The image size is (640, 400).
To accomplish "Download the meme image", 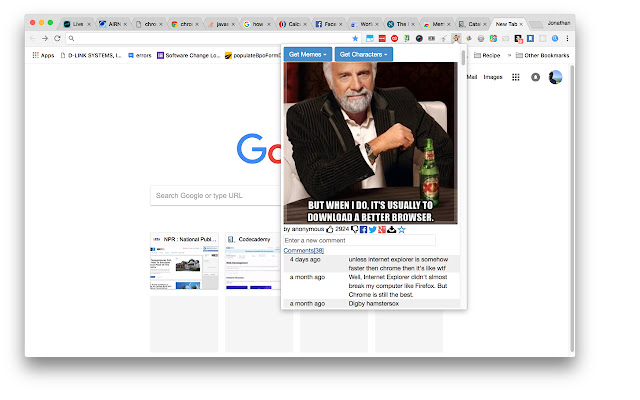I will point(391,229).
